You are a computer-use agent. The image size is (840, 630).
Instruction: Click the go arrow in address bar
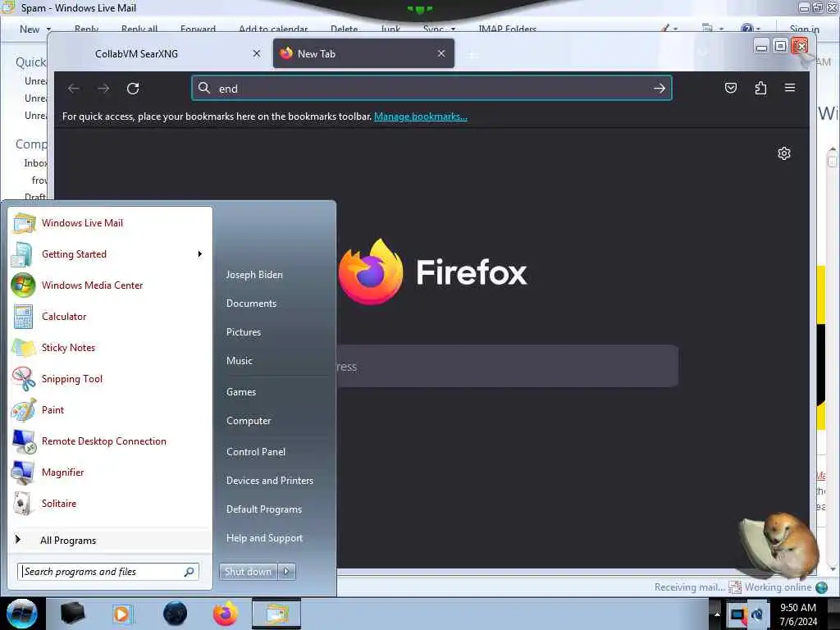(660, 89)
